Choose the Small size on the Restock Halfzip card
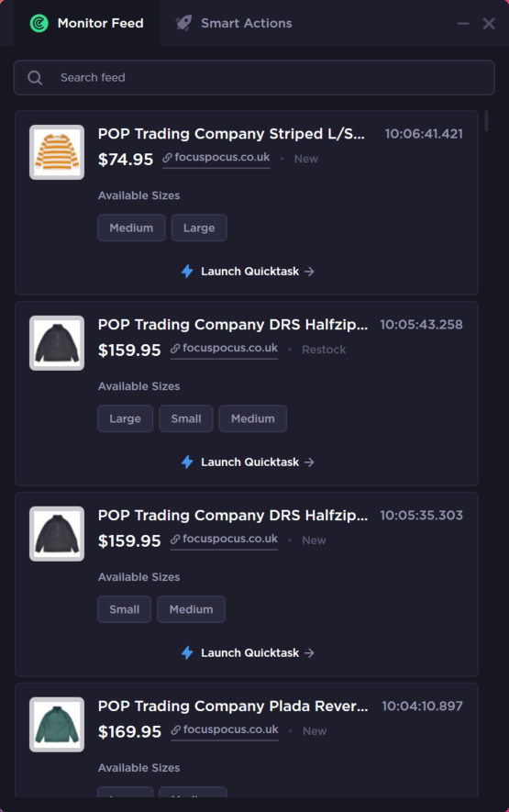The image size is (509, 812). pyautogui.click(x=186, y=418)
